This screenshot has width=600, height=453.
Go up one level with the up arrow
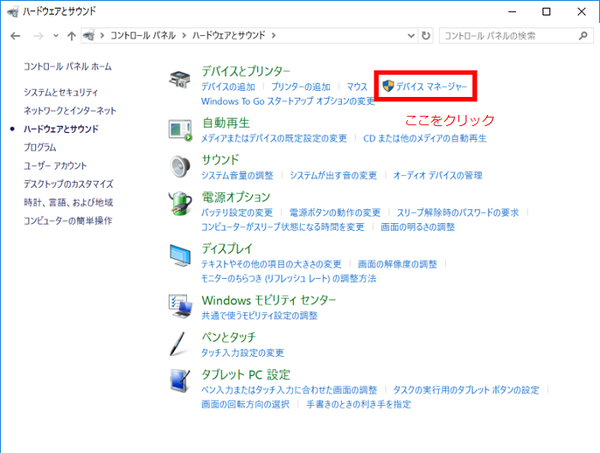tap(71, 36)
